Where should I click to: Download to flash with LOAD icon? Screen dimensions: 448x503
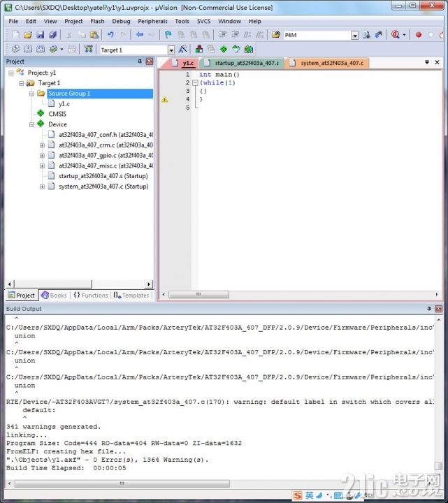click(x=88, y=49)
